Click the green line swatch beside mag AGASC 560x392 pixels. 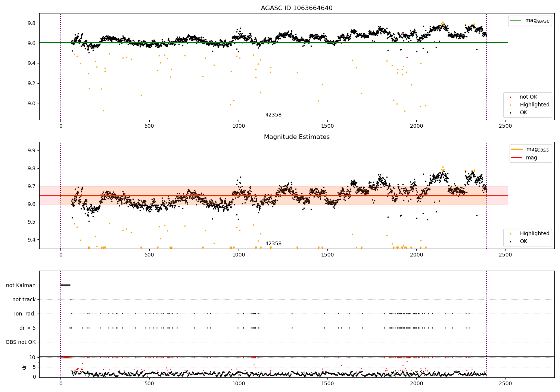click(x=516, y=21)
